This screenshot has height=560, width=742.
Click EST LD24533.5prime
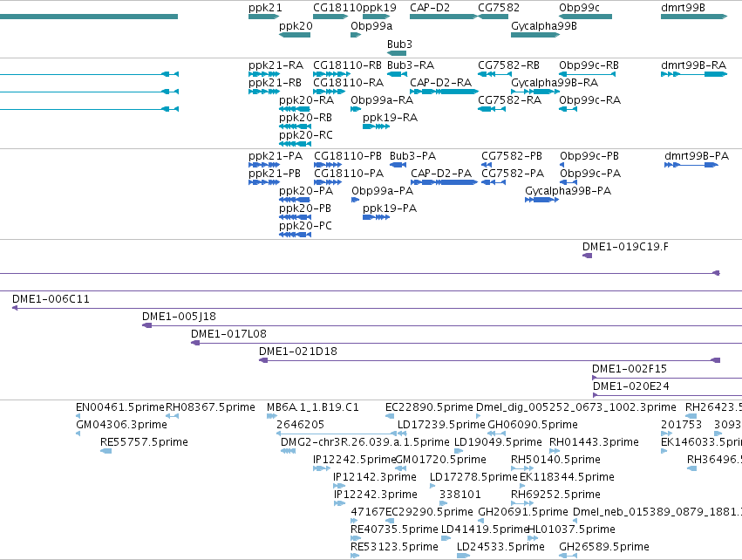click(x=500, y=547)
